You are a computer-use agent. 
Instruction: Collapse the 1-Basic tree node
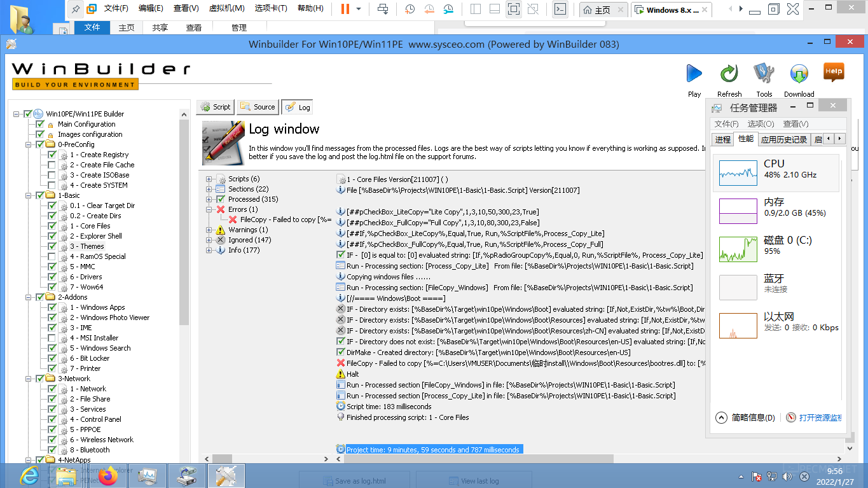[28, 195]
